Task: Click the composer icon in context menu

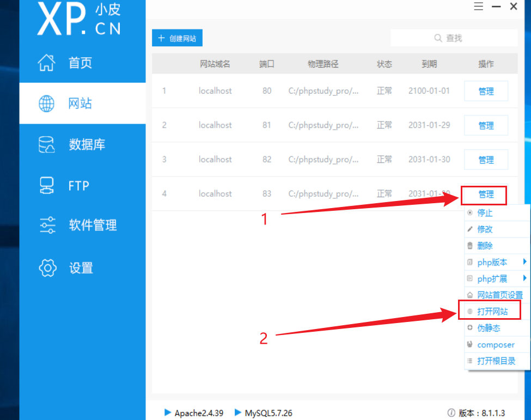Action: [x=469, y=344]
